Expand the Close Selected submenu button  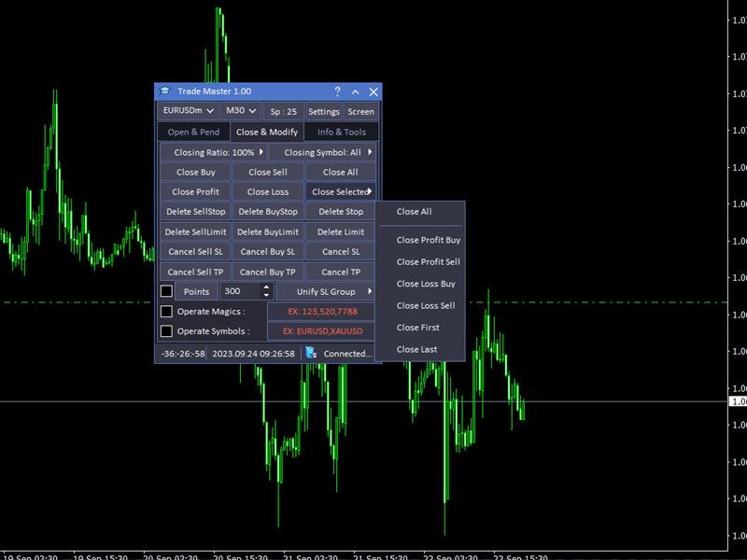[x=340, y=191]
